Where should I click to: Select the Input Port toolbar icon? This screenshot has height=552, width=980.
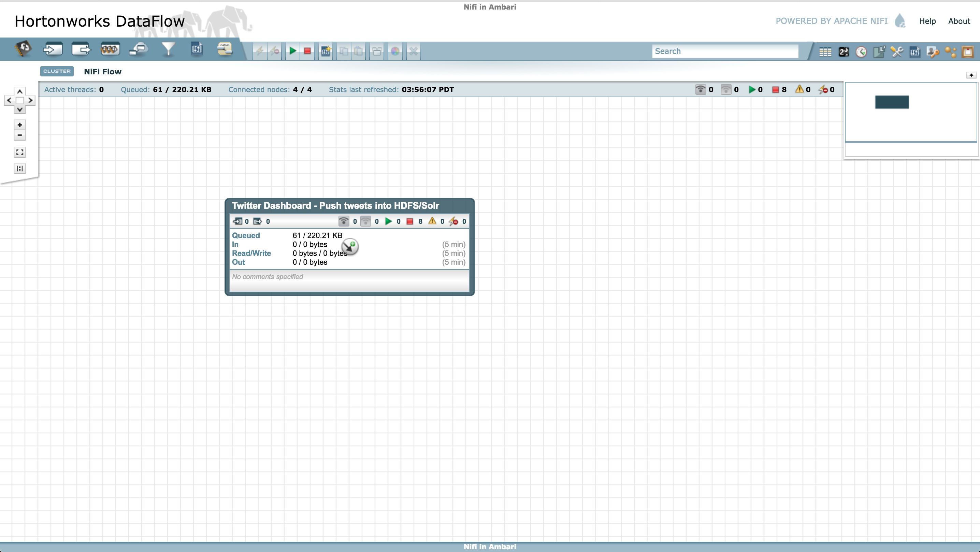point(53,49)
